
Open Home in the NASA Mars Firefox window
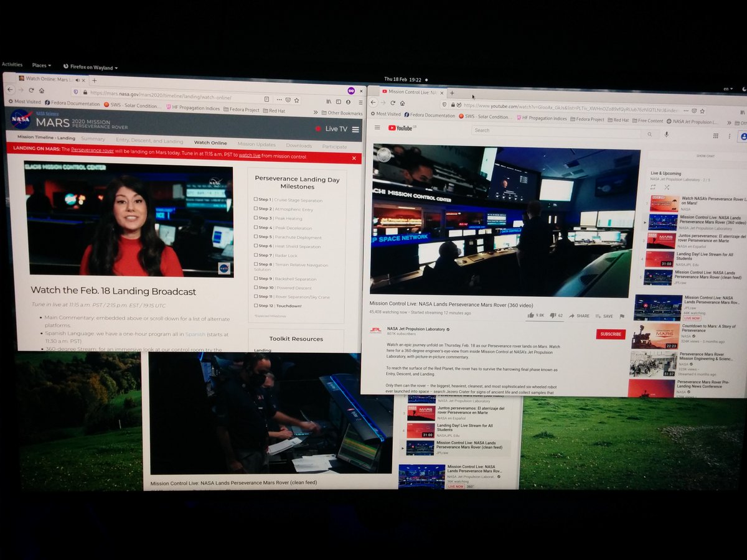[x=42, y=91]
